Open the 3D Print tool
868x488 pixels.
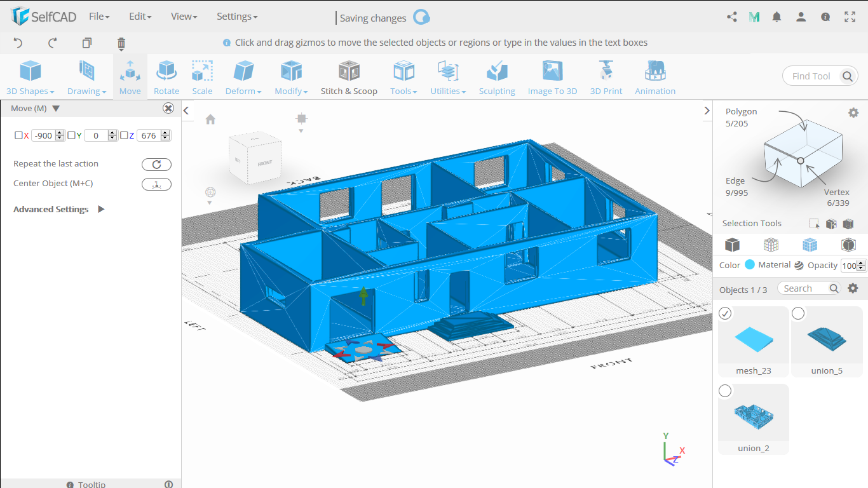[606, 78]
